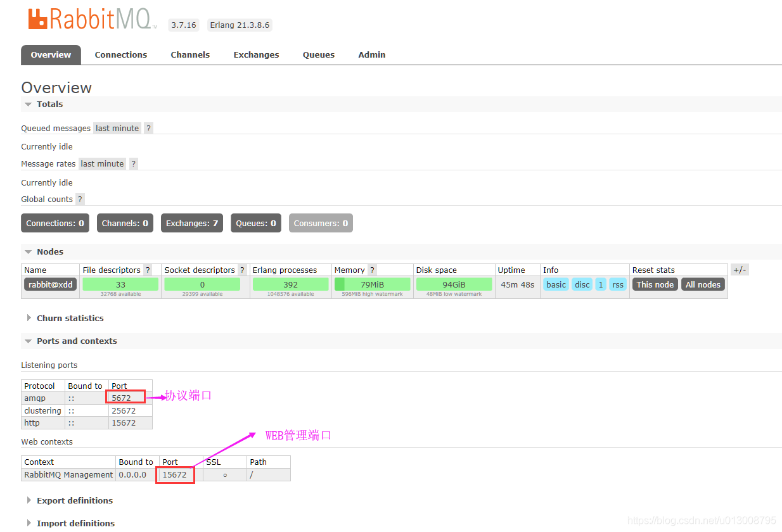Click the Queues: 0 count button
Image resolution: width=782 pixels, height=532 pixels.
(256, 223)
